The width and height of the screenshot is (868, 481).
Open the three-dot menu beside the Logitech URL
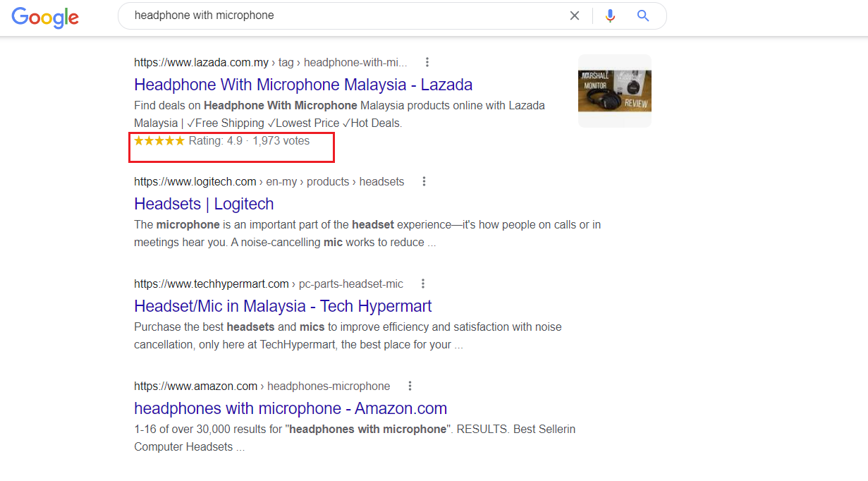click(x=424, y=181)
